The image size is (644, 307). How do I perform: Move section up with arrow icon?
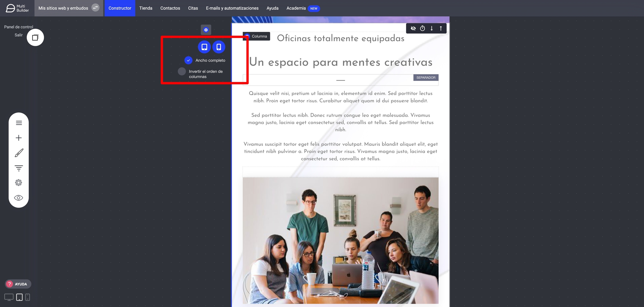[x=441, y=28]
